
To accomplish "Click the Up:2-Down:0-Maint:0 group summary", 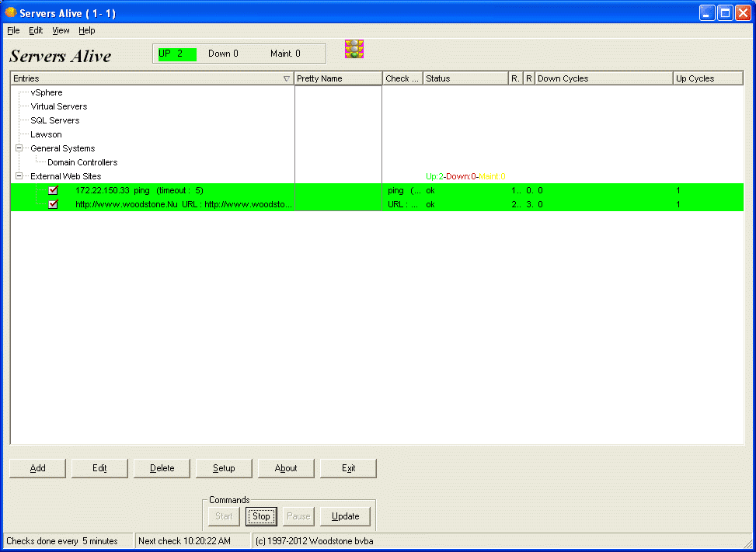I will (465, 176).
